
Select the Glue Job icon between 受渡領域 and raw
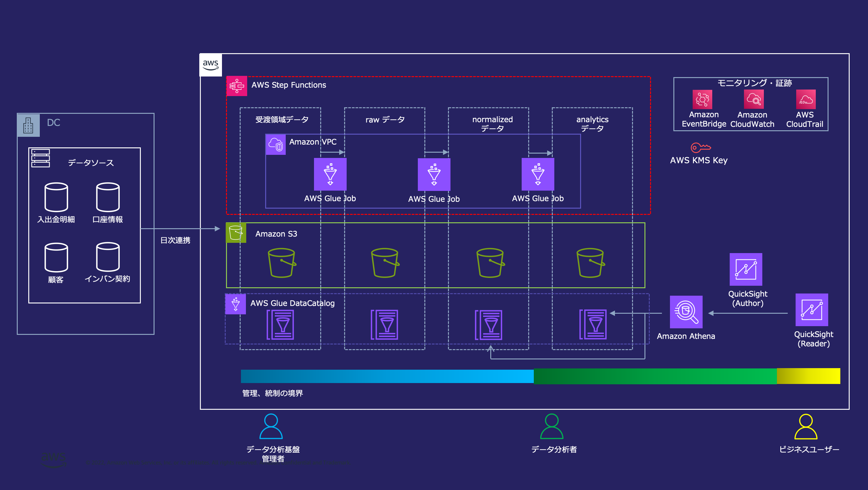click(x=330, y=174)
